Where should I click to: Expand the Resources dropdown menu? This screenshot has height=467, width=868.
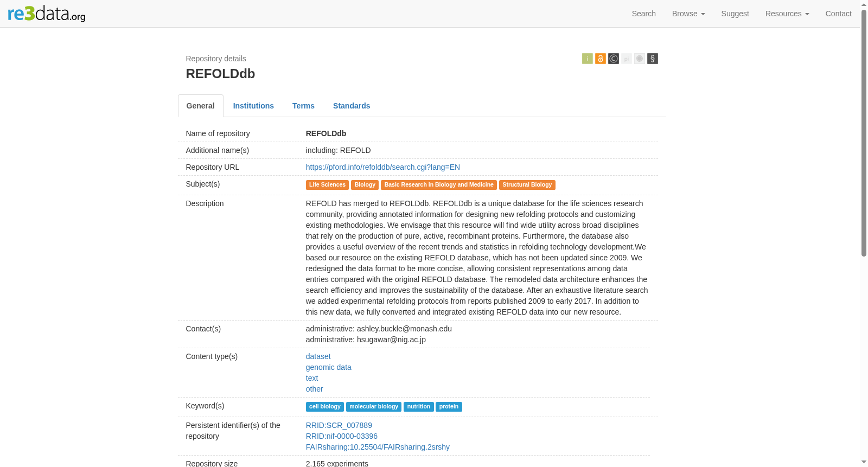click(x=787, y=14)
